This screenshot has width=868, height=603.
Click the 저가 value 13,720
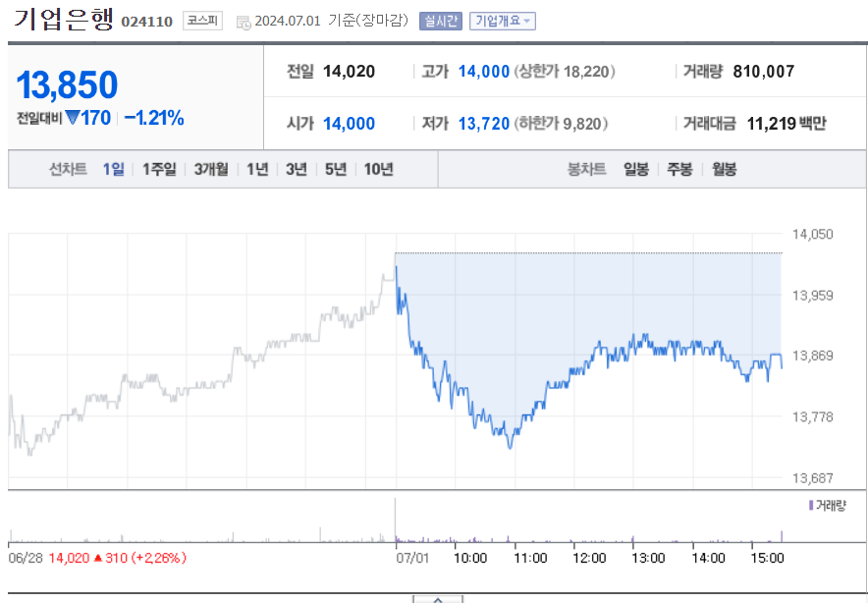pos(484,124)
